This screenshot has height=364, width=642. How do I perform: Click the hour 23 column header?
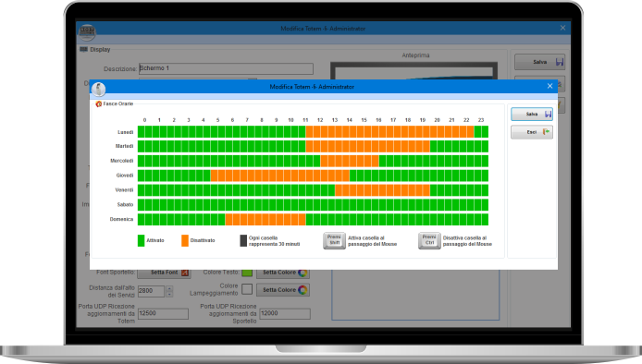[x=481, y=120]
